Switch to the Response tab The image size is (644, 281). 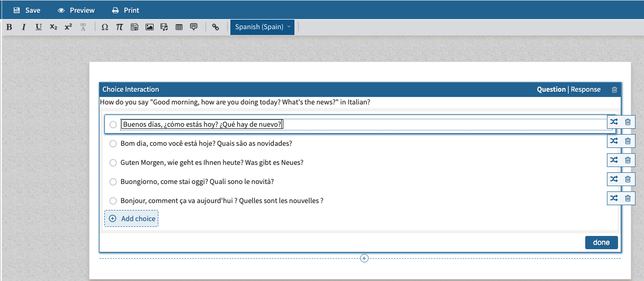click(x=585, y=90)
